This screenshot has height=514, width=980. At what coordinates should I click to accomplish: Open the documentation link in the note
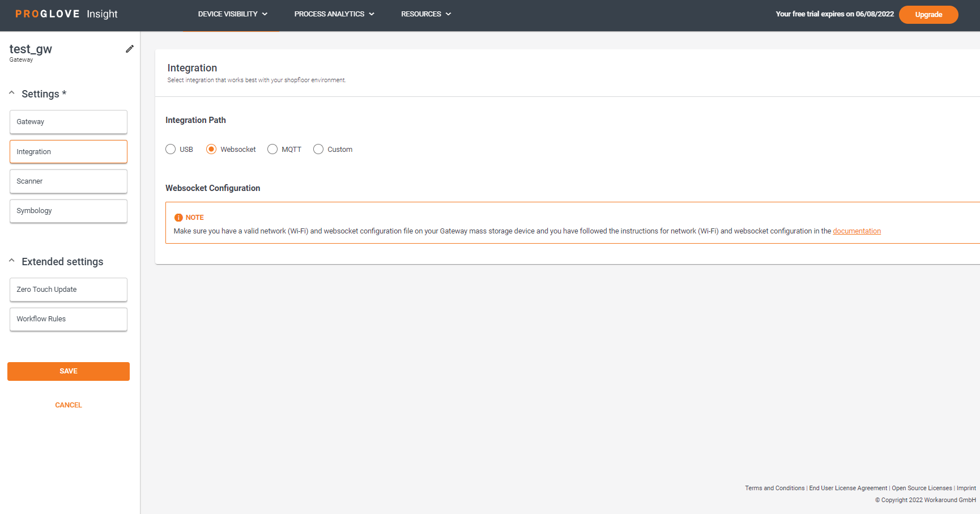pos(857,231)
